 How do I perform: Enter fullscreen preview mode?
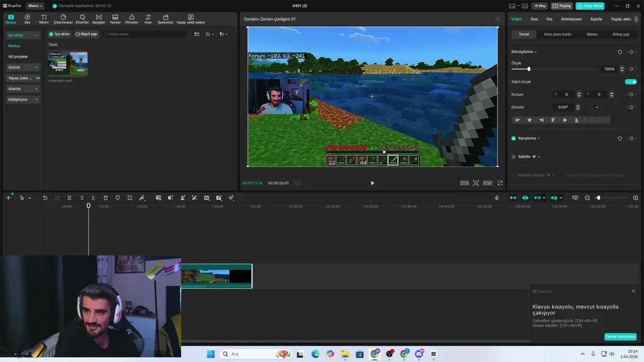tap(500, 183)
